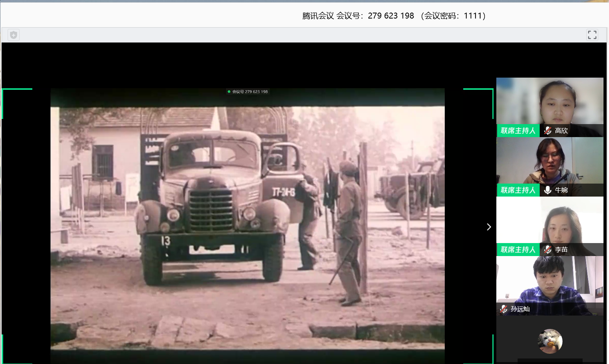Click the 联席主持人 badge on 高欣's tile

(518, 130)
